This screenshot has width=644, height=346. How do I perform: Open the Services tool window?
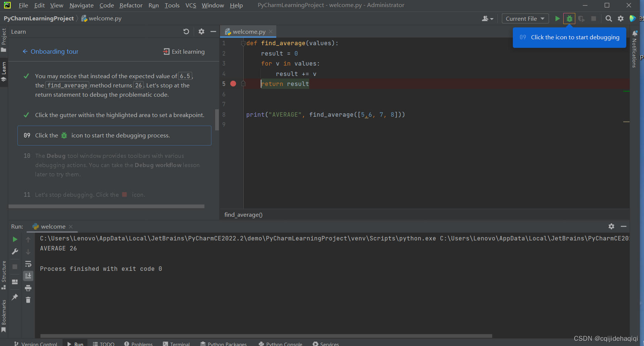pyautogui.click(x=326, y=344)
